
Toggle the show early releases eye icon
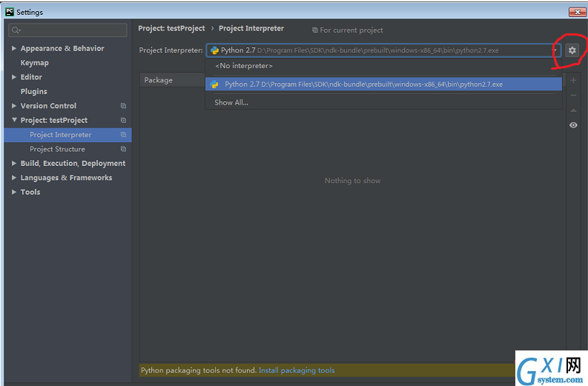573,125
